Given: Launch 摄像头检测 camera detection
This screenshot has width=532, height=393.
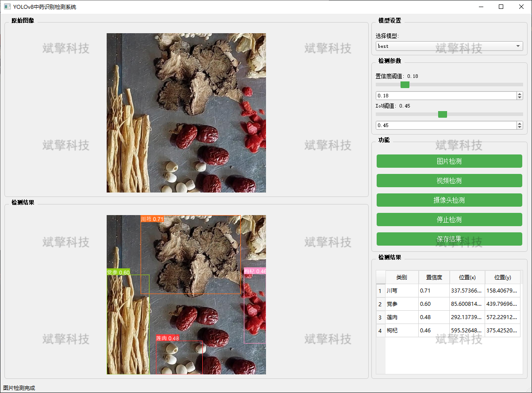Looking at the screenshot, I should tap(449, 200).
